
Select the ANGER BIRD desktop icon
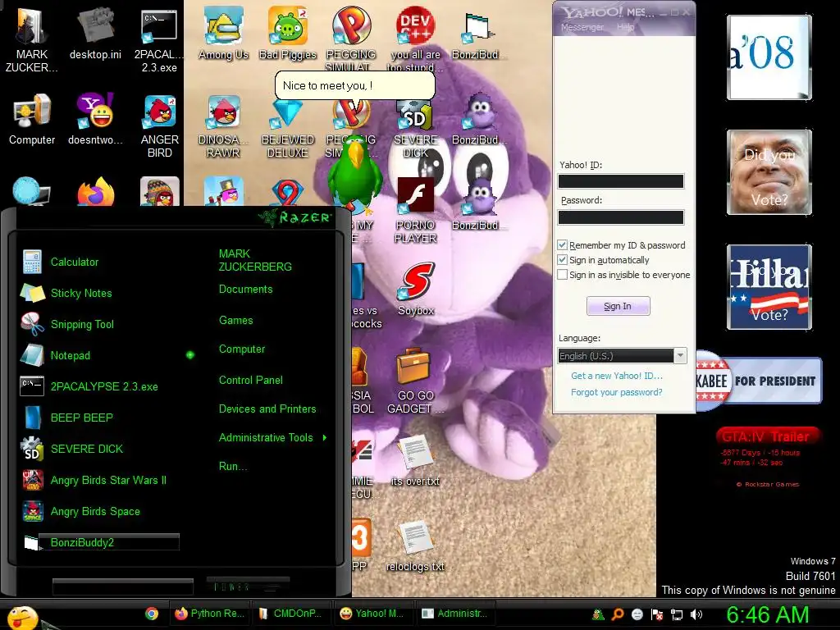(159, 126)
